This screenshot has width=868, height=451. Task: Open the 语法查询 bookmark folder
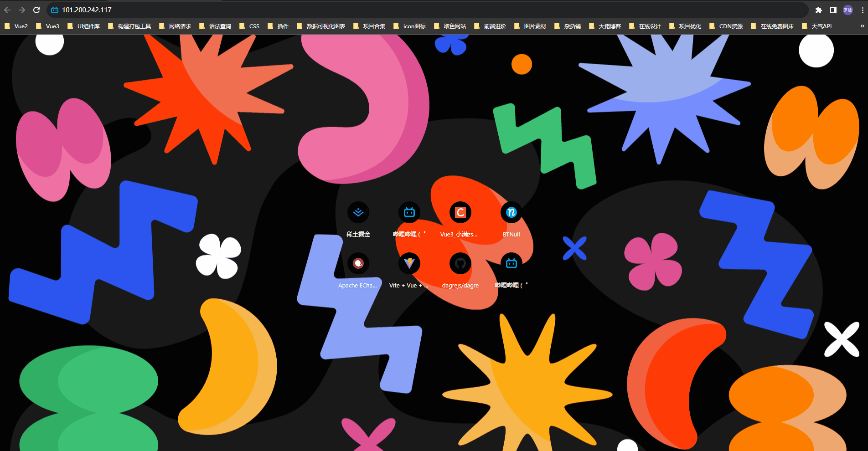215,26
